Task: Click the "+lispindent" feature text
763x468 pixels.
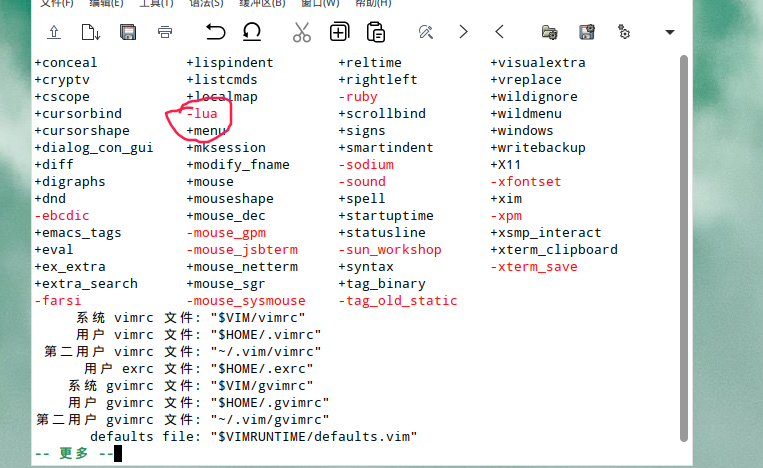Action: point(230,63)
